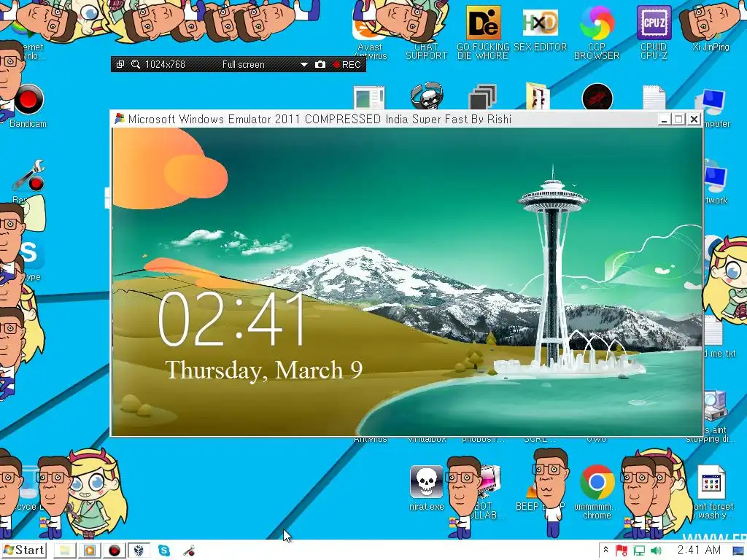Click the show desktop icon at taskbar end
Screen dimensions: 747x560
[739, 551]
